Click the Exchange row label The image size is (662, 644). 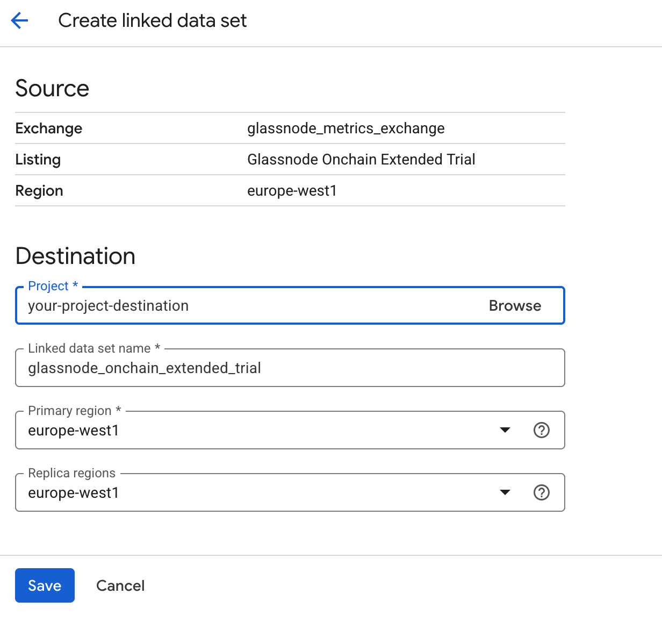pyautogui.click(x=49, y=128)
